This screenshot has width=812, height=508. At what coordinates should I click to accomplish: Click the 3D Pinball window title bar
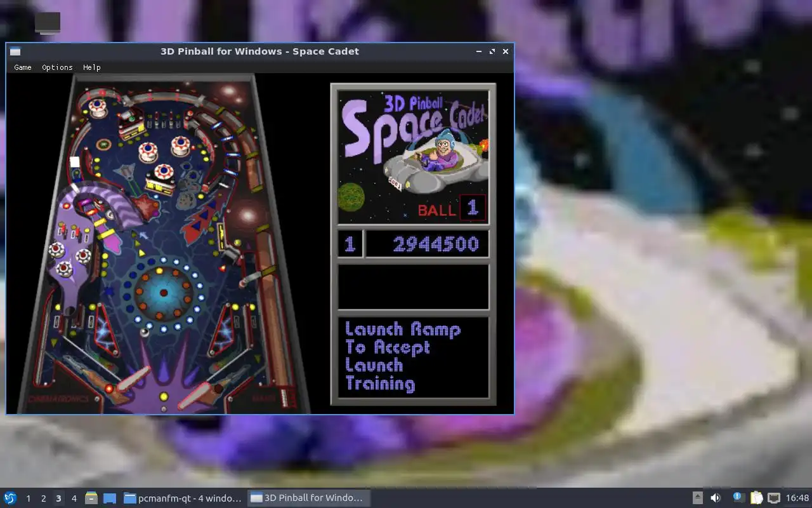(x=259, y=51)
